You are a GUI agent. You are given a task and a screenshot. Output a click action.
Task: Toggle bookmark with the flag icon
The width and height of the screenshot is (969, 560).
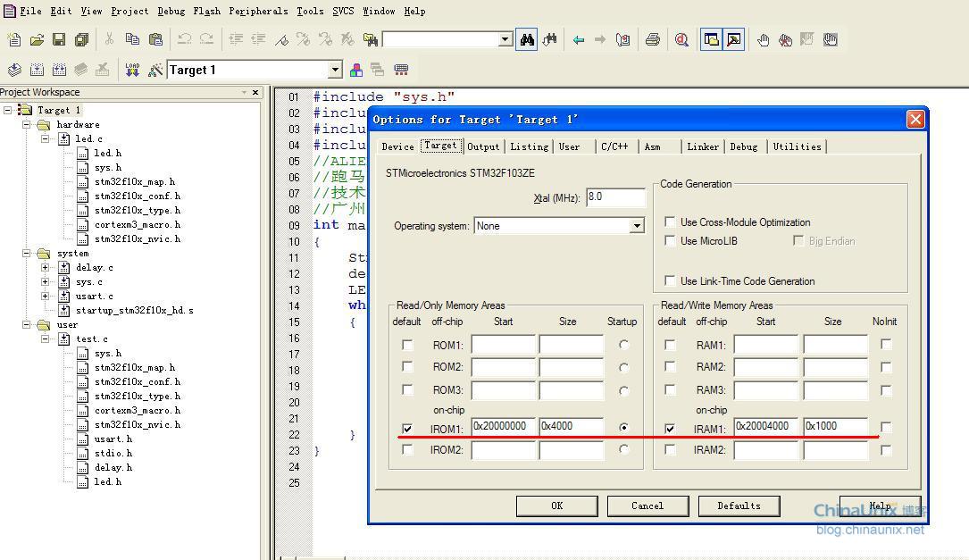click(282, 40)
